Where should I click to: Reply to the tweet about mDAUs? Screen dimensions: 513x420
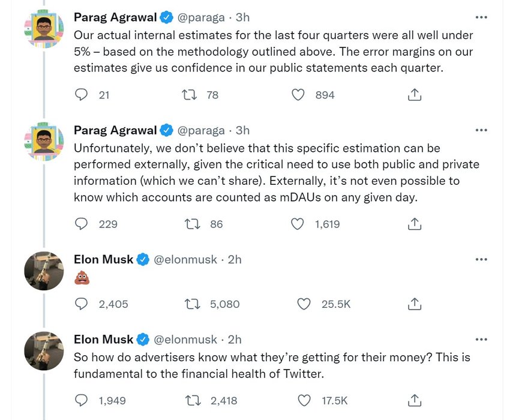pos(82,224)
